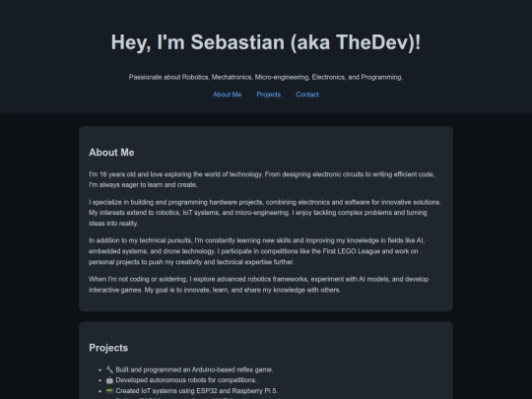Click the green chip emoji beside IoT item

(x=109, y=391)
